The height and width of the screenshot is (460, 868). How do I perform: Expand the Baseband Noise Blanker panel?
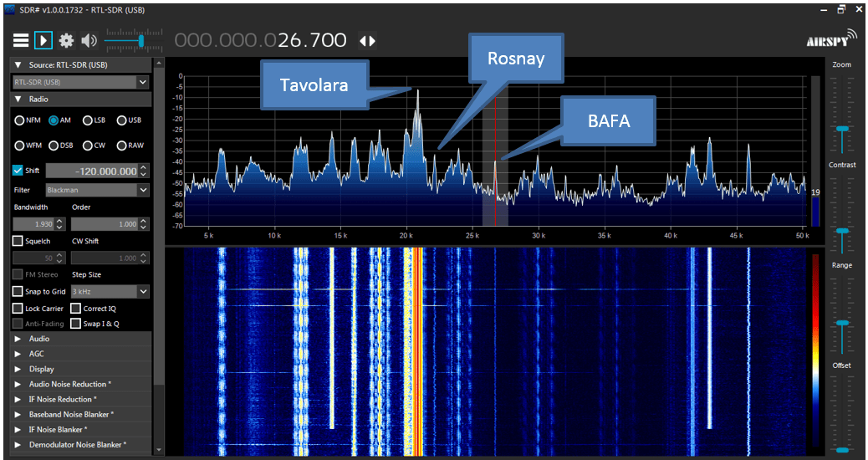tap(81, 414)
